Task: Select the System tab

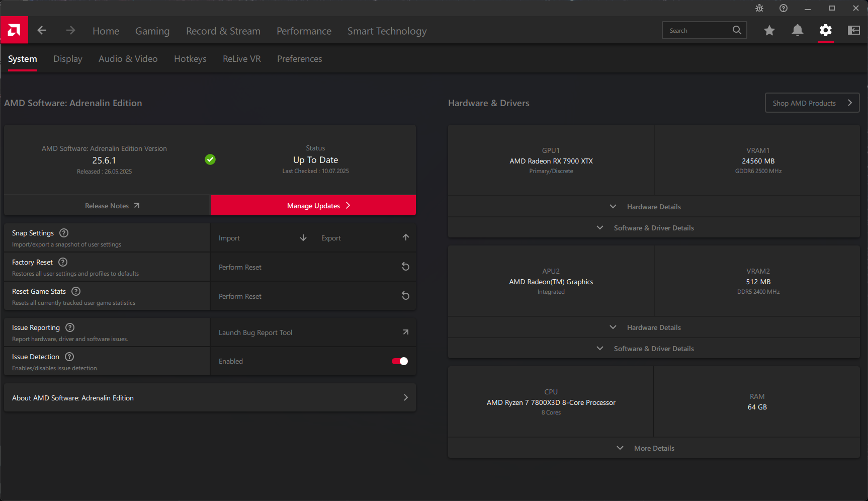Action: [x=23, y=59]
